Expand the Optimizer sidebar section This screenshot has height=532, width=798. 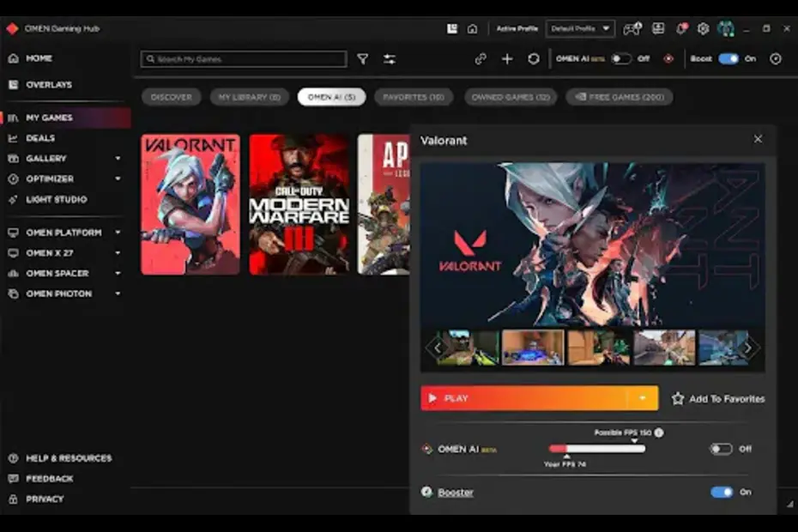pos(118,178)
